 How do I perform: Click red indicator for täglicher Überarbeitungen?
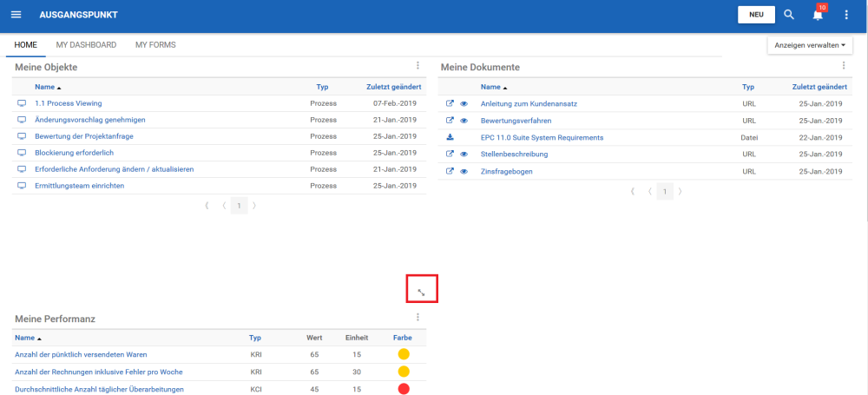404,389
